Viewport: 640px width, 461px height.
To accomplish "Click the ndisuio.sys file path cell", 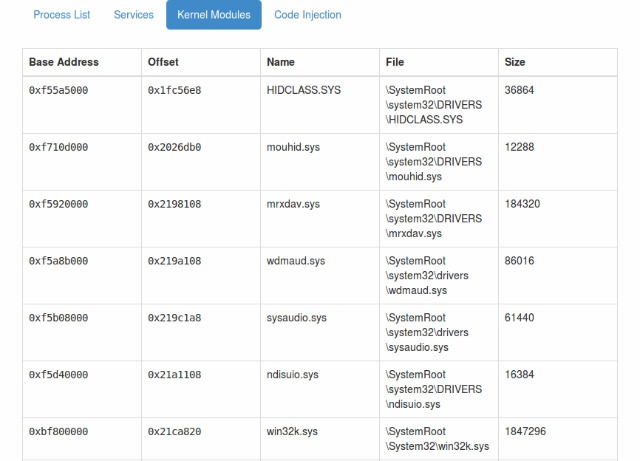I will tap(439, 389).
